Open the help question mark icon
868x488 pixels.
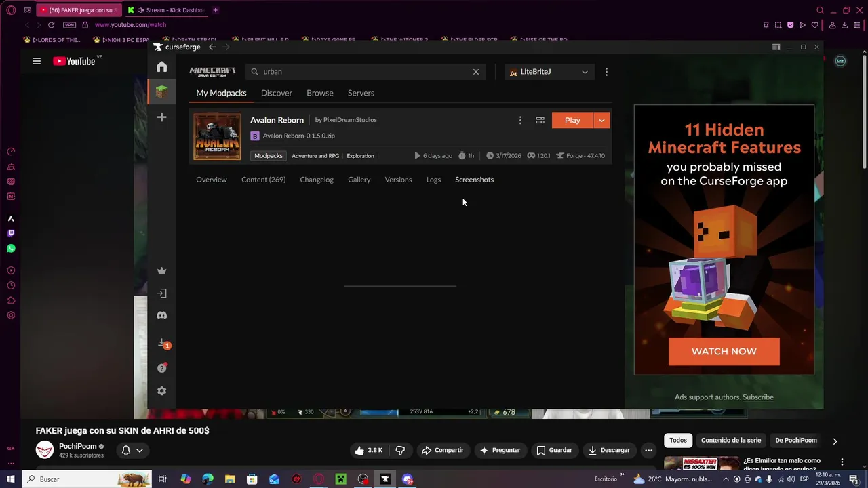point(161,368)
